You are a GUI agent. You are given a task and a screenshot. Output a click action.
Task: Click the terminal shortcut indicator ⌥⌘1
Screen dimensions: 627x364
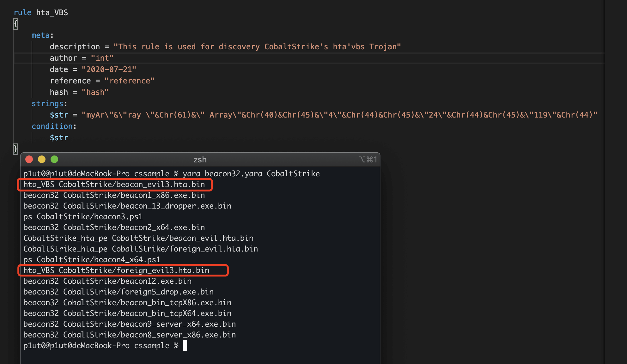tap(368, 160)
